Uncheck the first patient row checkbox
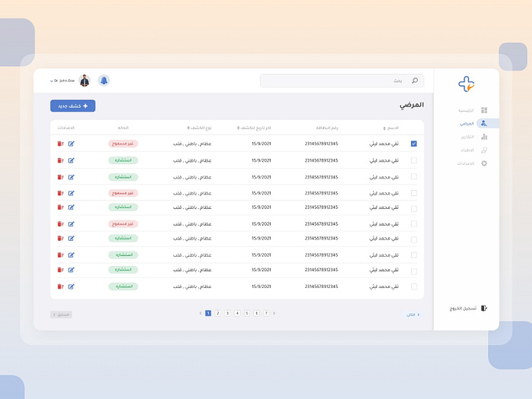Screen dimensions: 532x399 click(414, 144)
